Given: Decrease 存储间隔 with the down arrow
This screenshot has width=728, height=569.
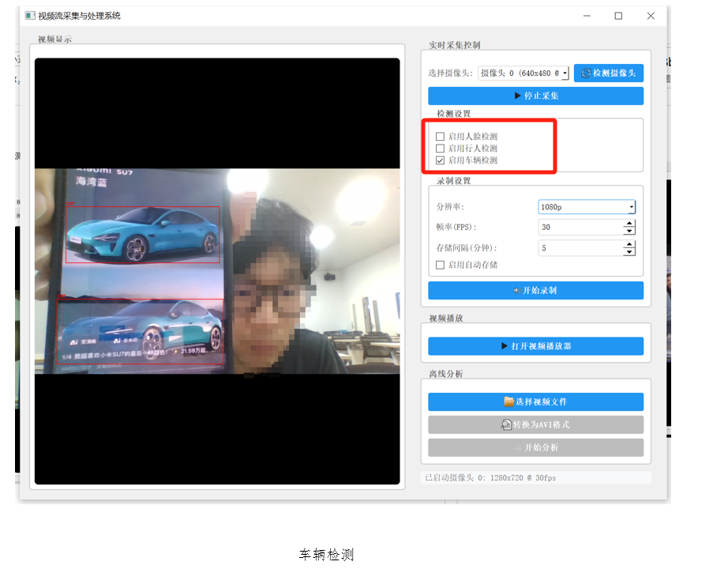Looking at the screenshot, I should click(629, 251).
